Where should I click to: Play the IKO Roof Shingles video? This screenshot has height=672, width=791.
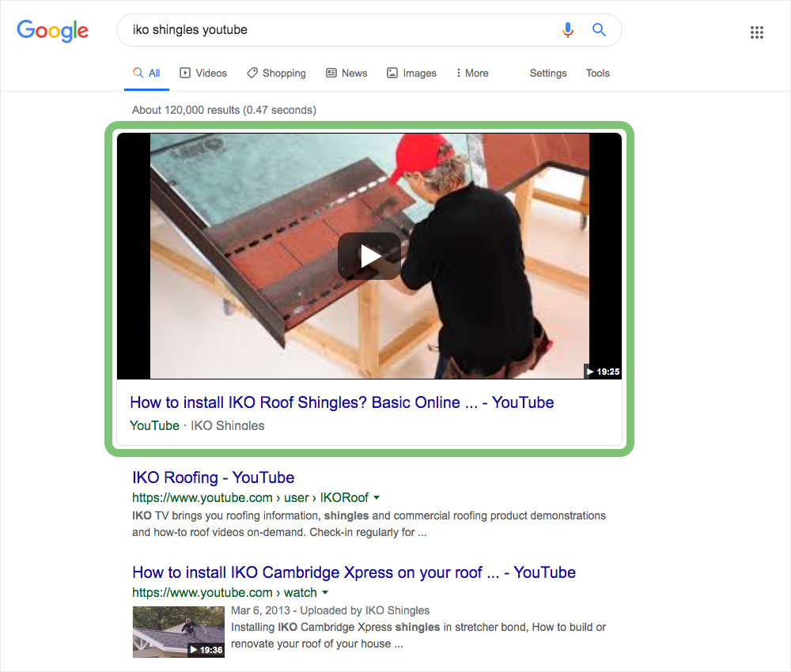point(369,255)
